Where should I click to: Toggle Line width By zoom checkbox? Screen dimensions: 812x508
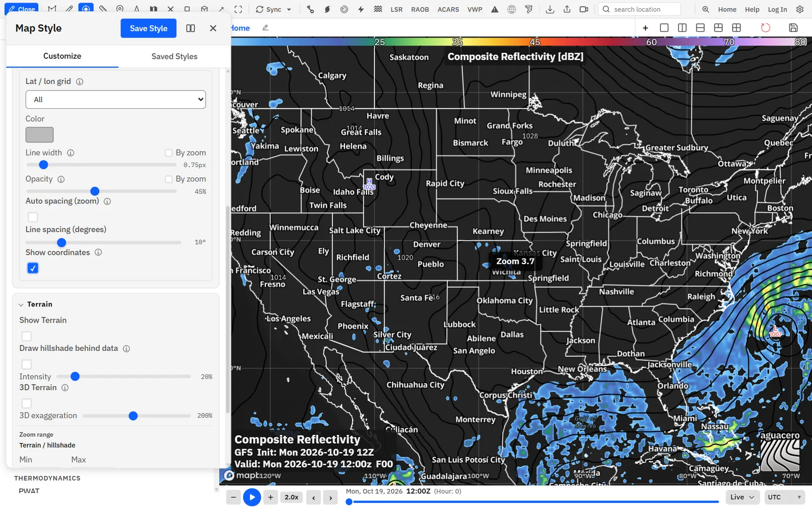168,152
